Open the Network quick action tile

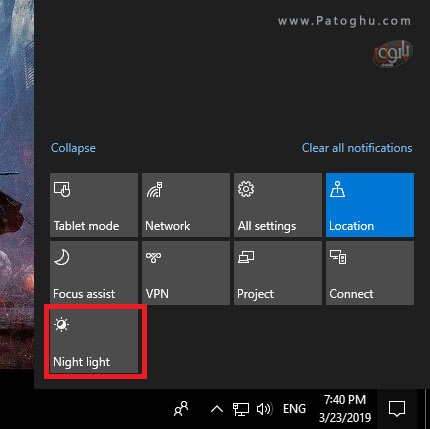[186, 205]
